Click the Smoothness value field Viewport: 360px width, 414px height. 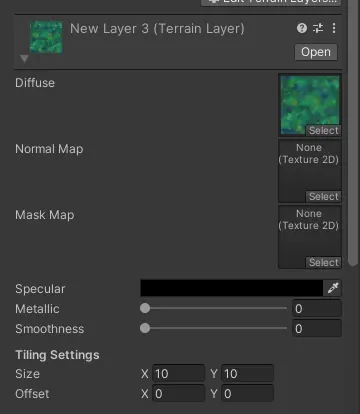pos(317,329)
